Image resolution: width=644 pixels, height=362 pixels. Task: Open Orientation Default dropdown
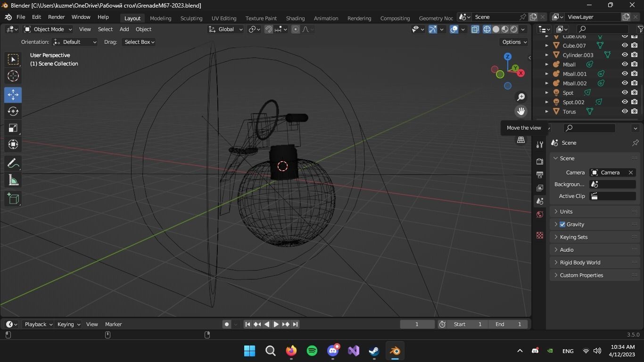point(74,42)
